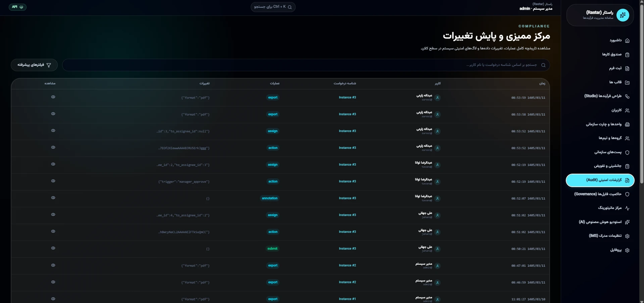Click the request ID search field
644x303 pixels.
pyautogui.click(x=306, y=65)
